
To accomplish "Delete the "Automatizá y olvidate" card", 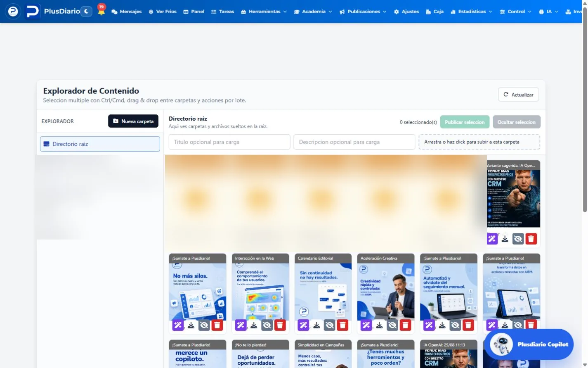I will click(x=468, y=325).
